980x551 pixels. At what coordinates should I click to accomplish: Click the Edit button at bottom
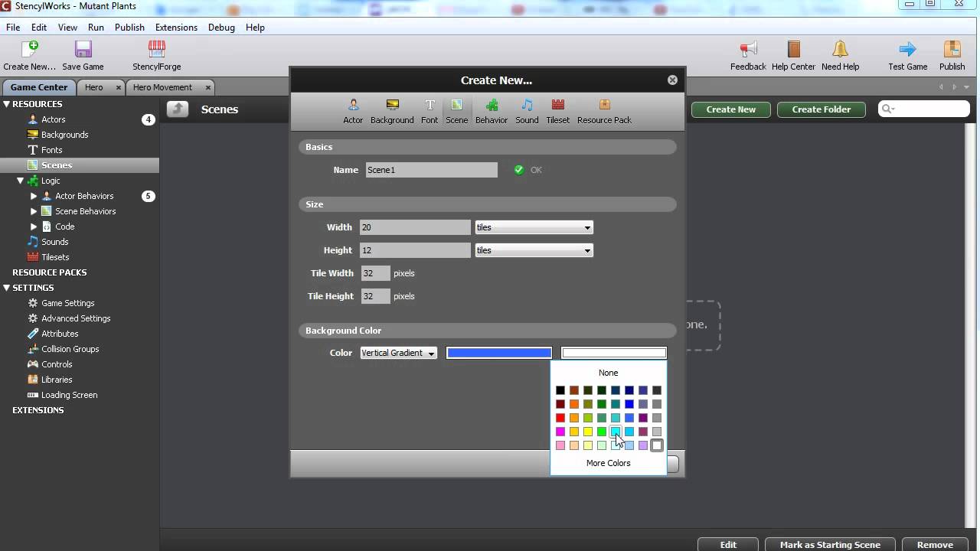point(728,544)
